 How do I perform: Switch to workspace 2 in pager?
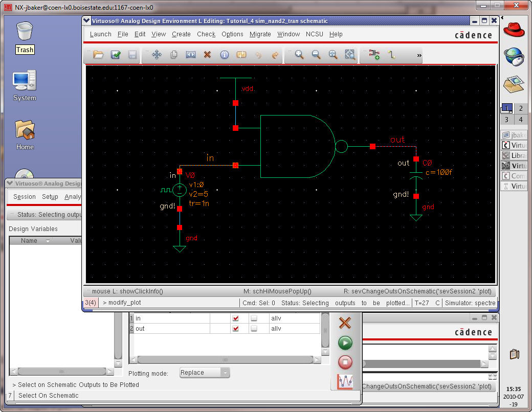pyautogui.click(x=521, y=108)
